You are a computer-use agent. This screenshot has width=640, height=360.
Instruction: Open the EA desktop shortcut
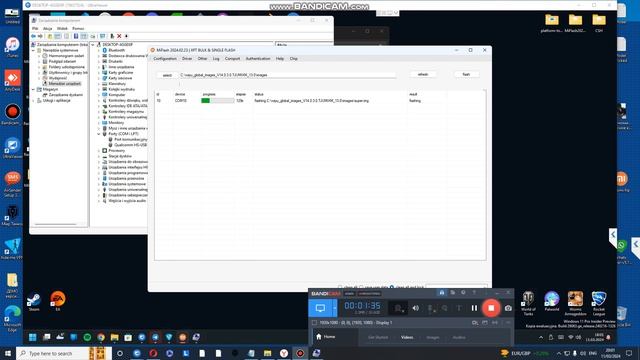pyautogui.click(x=58, y=301)
